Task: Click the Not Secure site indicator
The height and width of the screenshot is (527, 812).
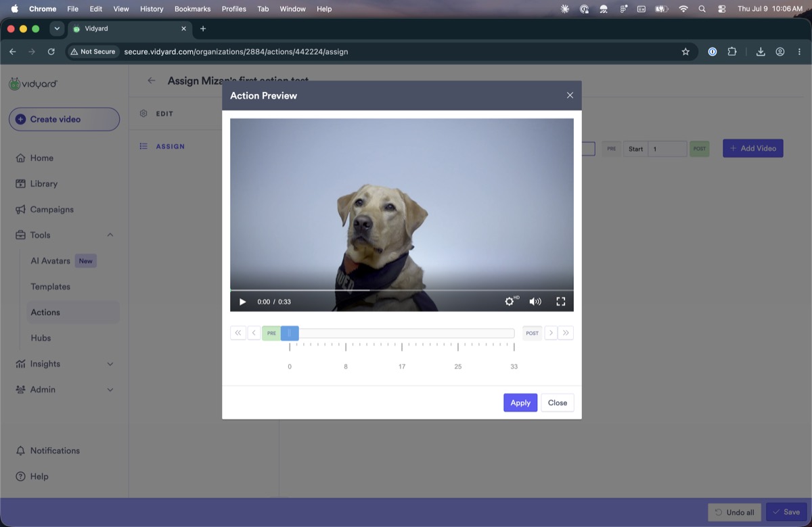Action: coord(93,51)
